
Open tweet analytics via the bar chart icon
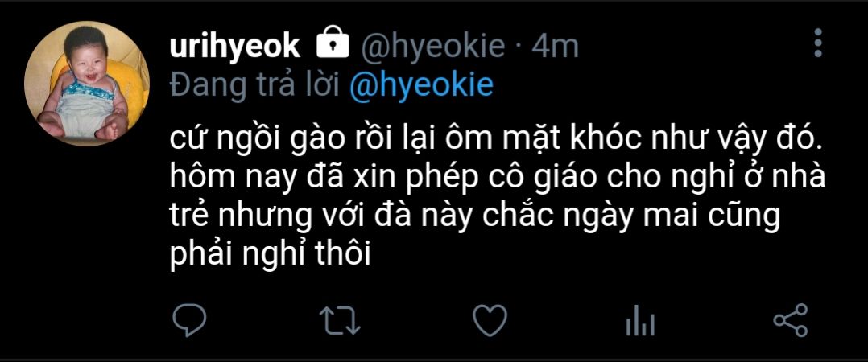[x=640, y=320]
